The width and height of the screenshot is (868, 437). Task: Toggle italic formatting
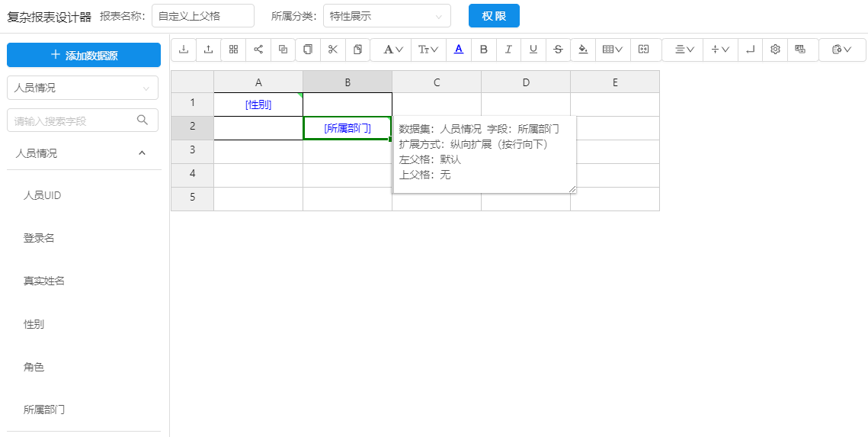[x=508, y=50]
